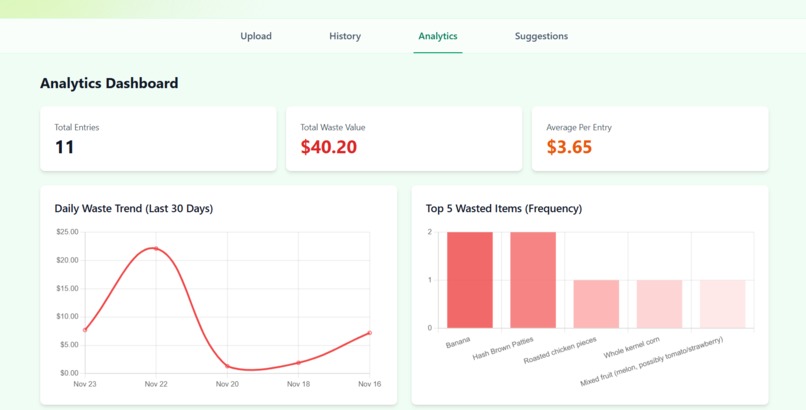Viewport: 806px width, 410px height.
Task: Click the Nov 23 x-axis label
Action: [85, 384]
